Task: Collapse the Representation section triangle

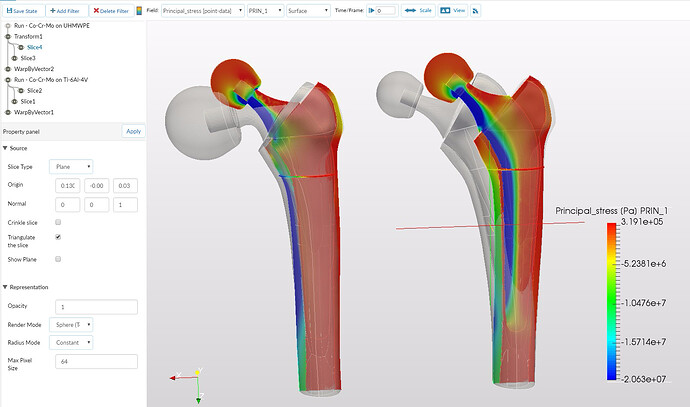Action: pos(5,287)
